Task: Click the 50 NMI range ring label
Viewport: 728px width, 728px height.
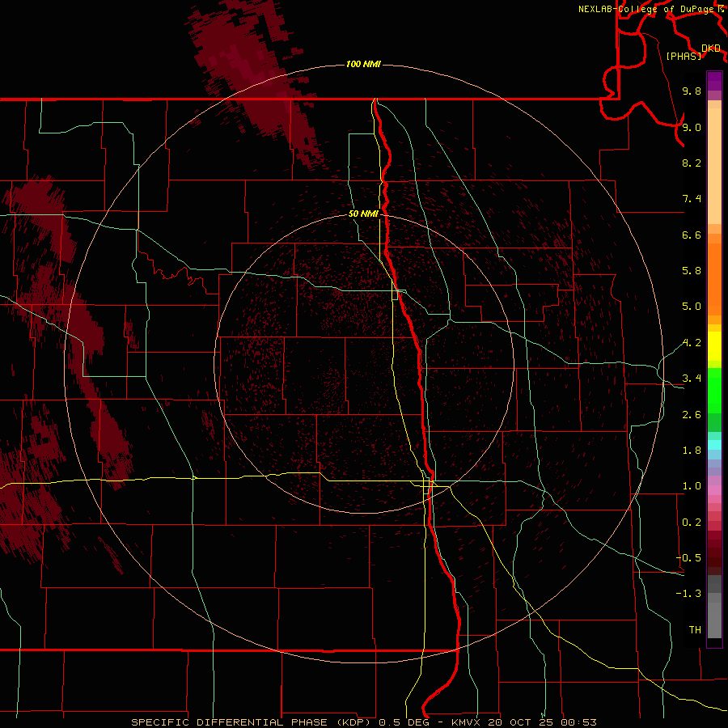Action: [363, 214]
